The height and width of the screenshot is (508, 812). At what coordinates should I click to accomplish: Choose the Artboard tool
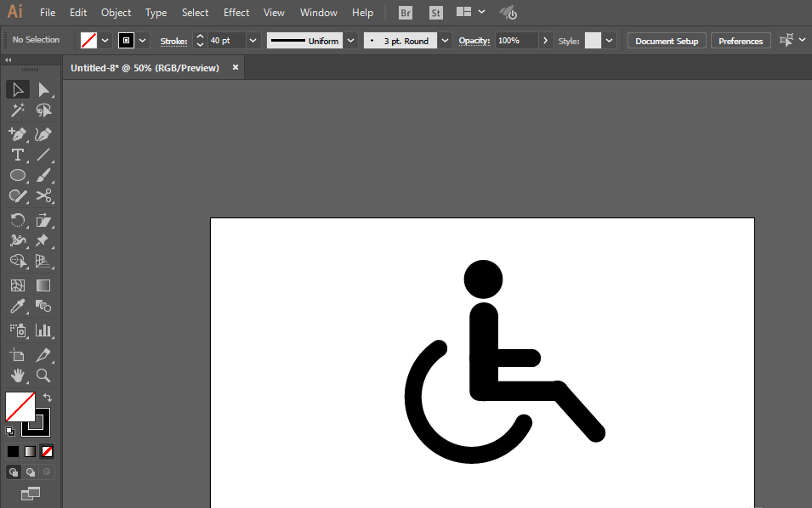(18, 355)
